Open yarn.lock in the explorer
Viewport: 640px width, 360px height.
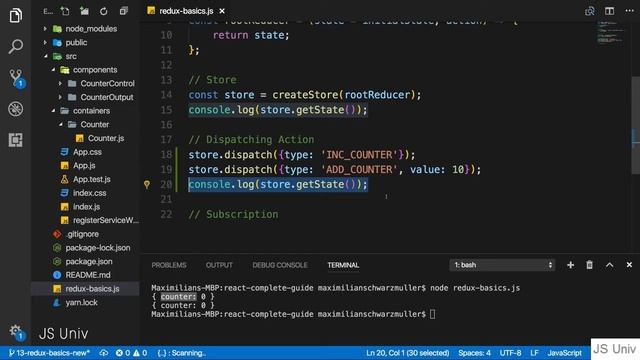(85, 302)
